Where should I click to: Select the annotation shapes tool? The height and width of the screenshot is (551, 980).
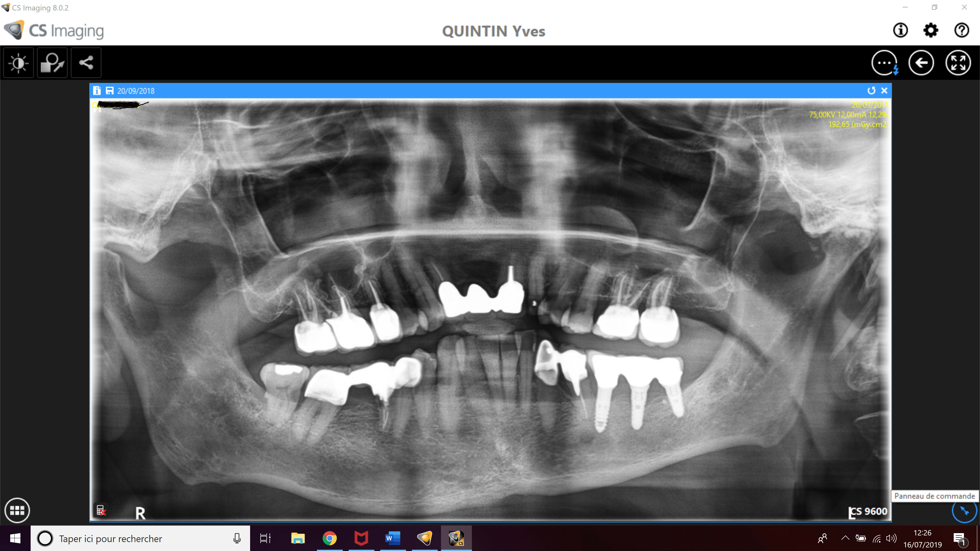point(52,63)
